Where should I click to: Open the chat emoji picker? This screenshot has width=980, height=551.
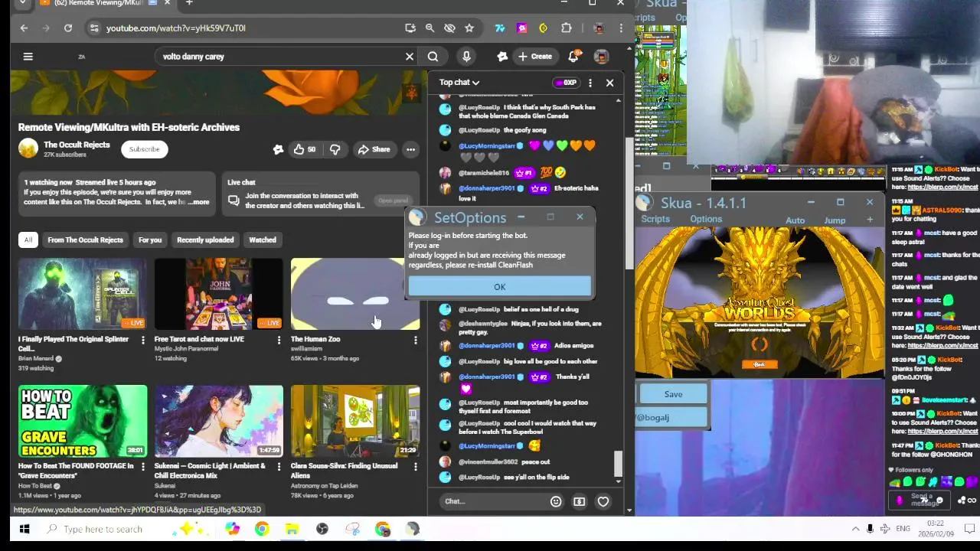(x=556, y=501)
